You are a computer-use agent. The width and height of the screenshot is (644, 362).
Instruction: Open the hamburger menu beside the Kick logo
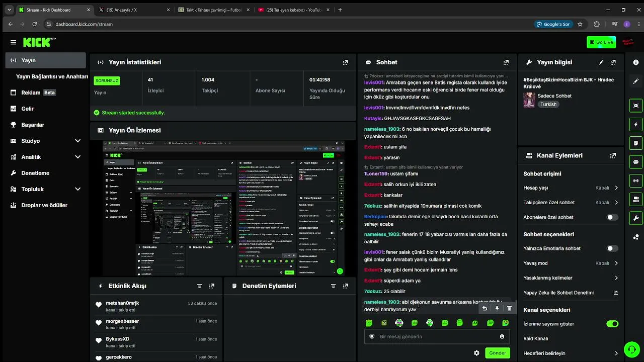tap(13, 42)
